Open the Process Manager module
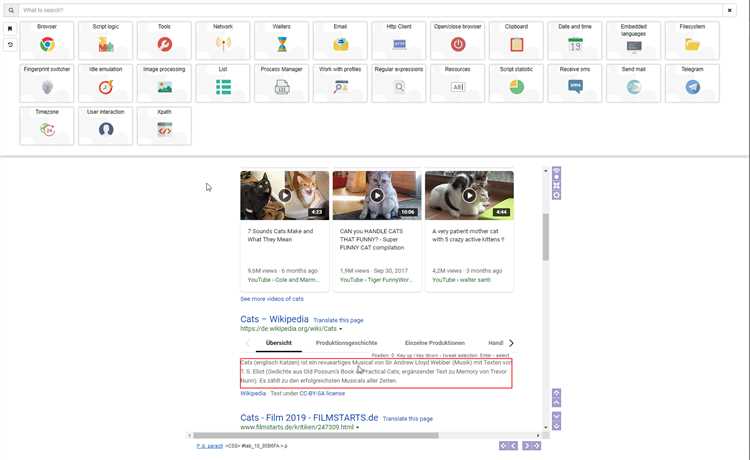Screen dimensions: 750x460 pos(282,83)
